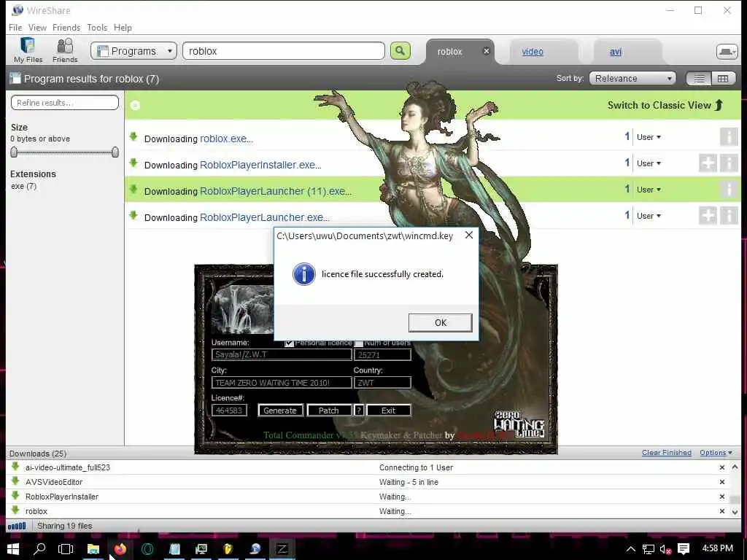Open Windows Start button
The image size is (747, 560).
(13, 548)
